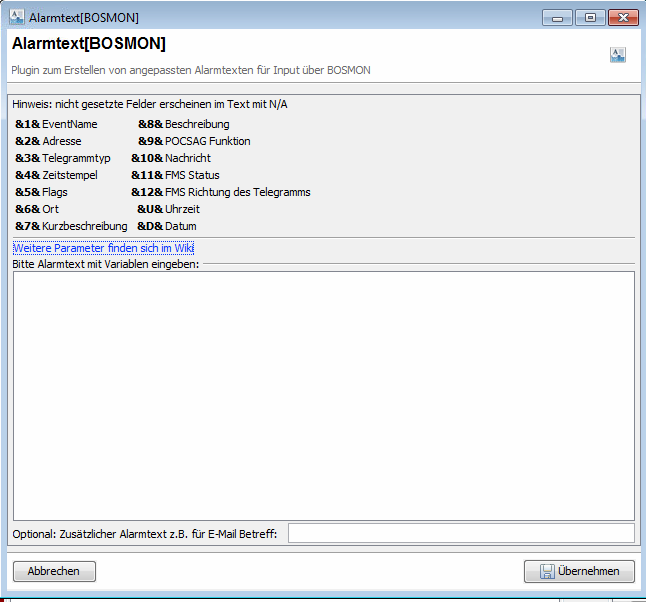Maximize the Alarmtext window
646x602 pixels.
click(x=590, y=18)
